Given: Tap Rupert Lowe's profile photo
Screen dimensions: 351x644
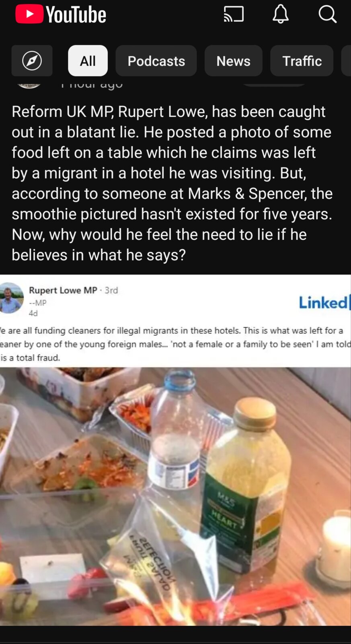Looking at the screenshot, I should coord(11,298).
